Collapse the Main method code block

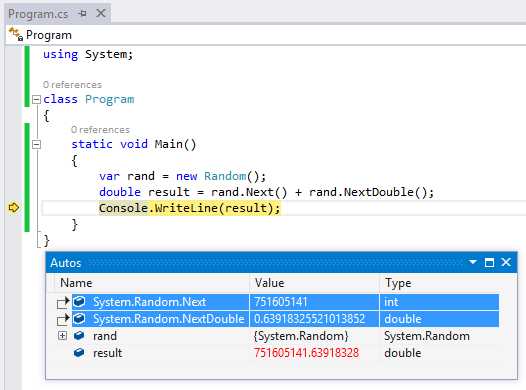(x=36, y=145)
